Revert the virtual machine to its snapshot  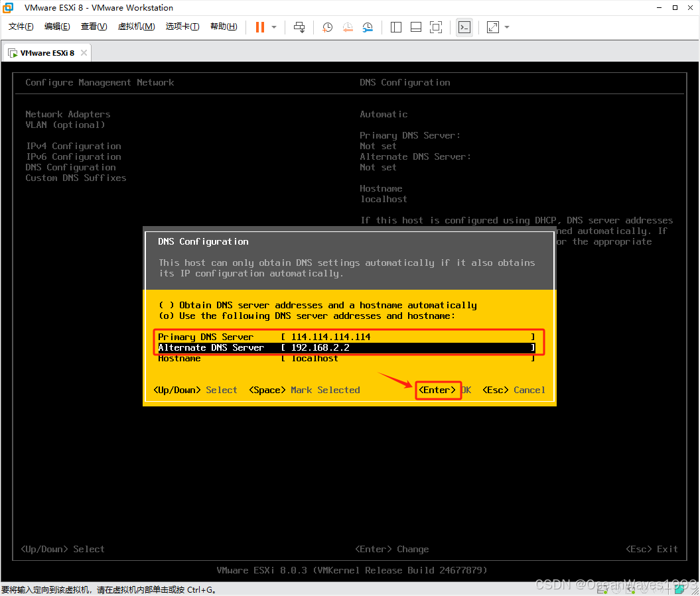[348, 27]
